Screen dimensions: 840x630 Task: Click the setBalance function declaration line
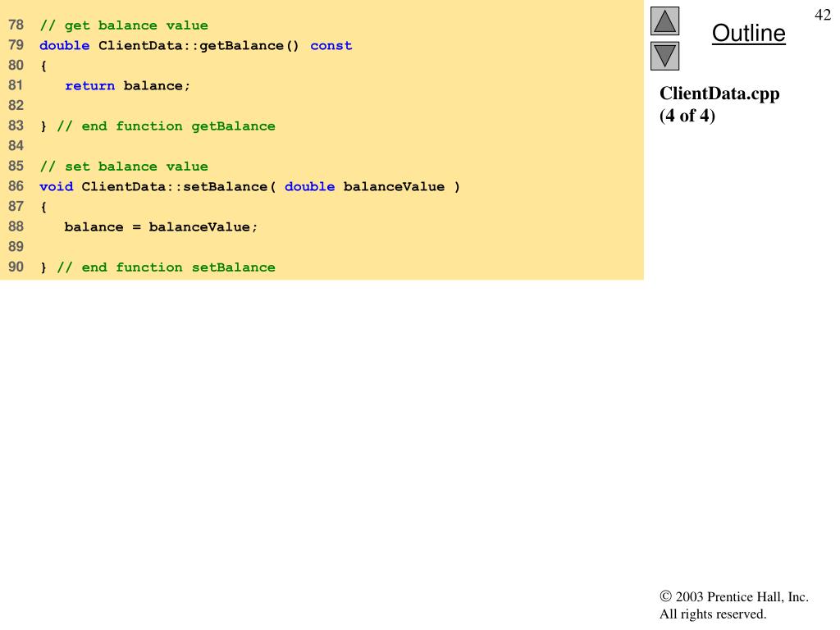coord(250,186)
